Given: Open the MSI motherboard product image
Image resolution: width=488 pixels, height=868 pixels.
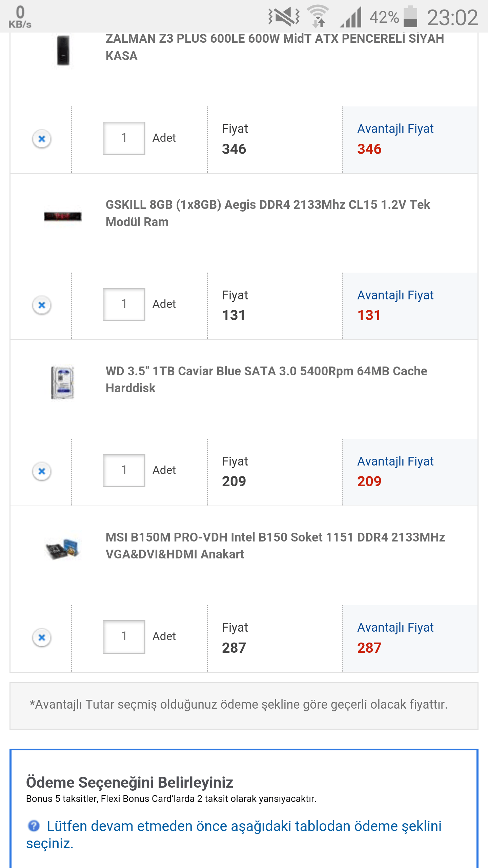Looking at the screenshot, I should (63, 548).
